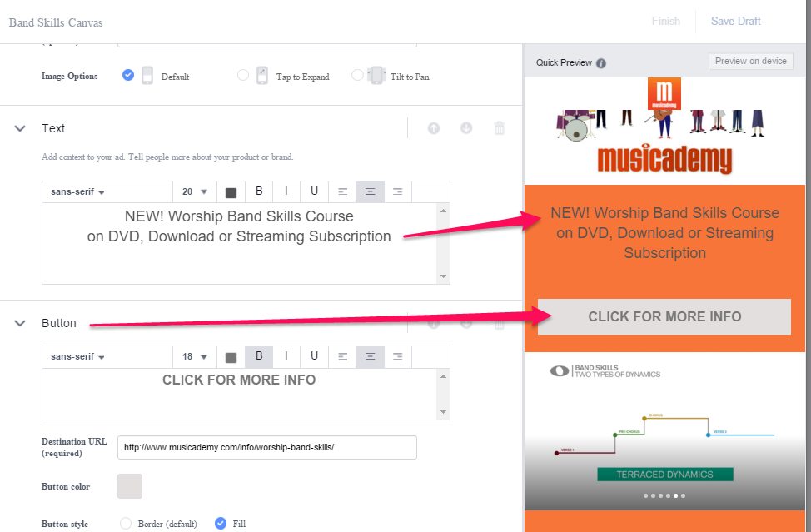
Task: Open font family dropdown in Button section
Action: tap(107, 356)
